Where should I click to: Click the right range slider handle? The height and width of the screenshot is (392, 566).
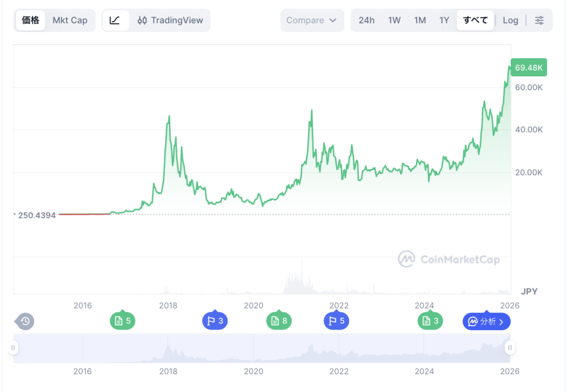[510, 348]
